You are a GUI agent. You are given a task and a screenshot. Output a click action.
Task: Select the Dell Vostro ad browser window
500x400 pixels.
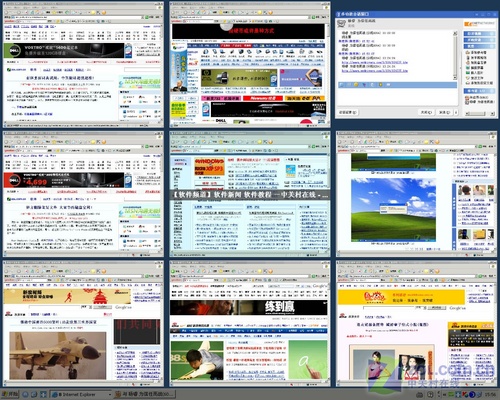[83, 65]
